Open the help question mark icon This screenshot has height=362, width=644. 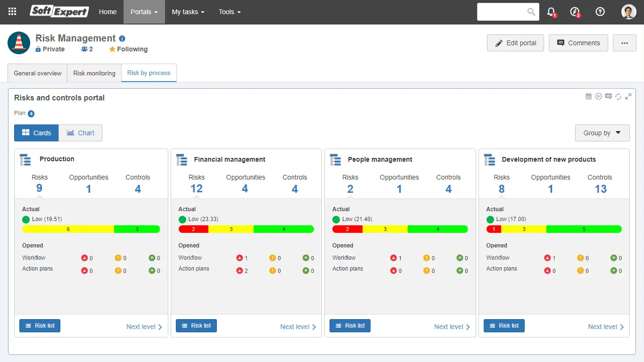(x=600, y=12)
